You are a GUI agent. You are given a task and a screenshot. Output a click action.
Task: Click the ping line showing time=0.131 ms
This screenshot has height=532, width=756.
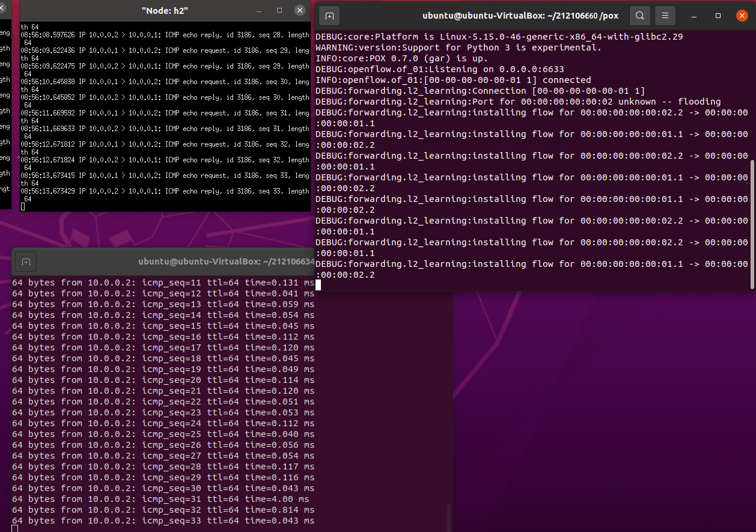point(163,283)
